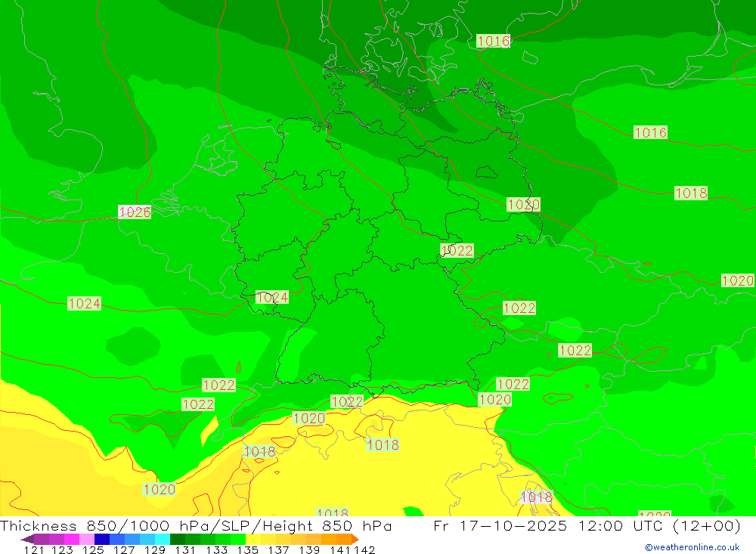Viewport: 756px width, 554px height.
Task: Click the orange right arrow end of legend
Action: [355, 539]
